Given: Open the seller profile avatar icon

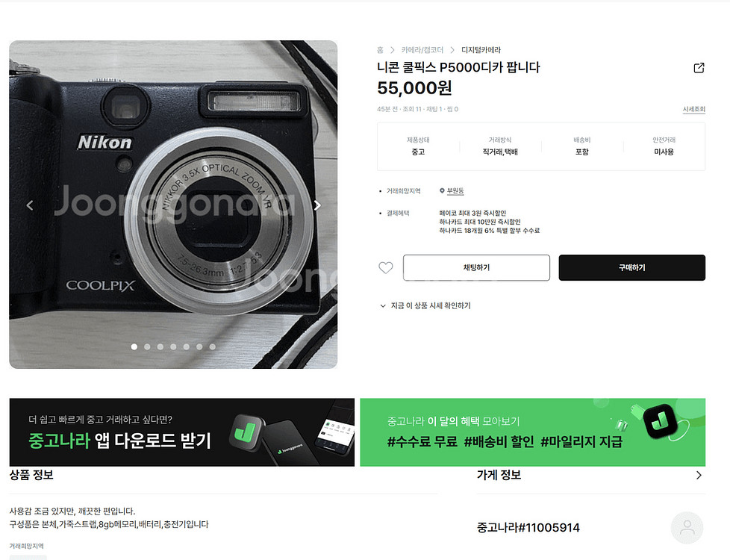Looking at the screenshot, I should pos(687,527).
